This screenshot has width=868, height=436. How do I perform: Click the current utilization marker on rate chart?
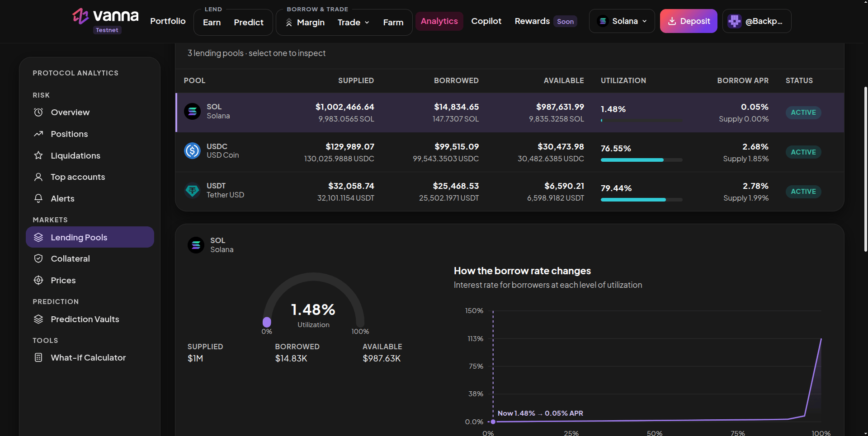[493, 422]
